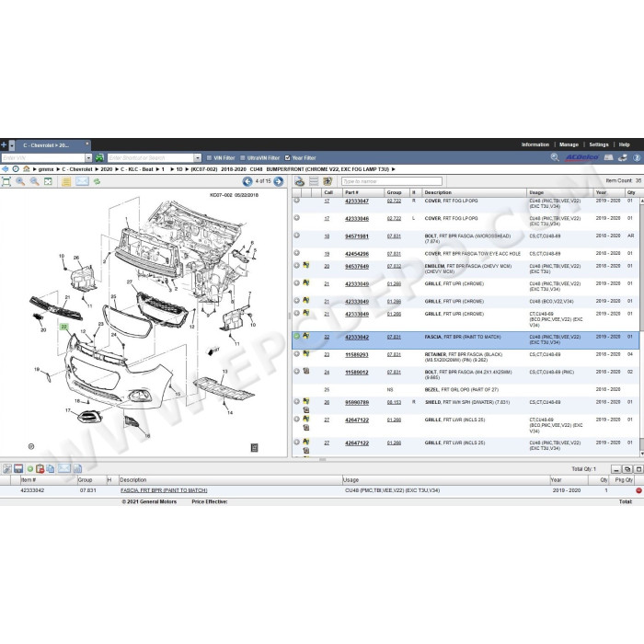Click the edit list icon in bottom toolbar
The height and width of the screenshot is (644, 644).
(7, 468)
